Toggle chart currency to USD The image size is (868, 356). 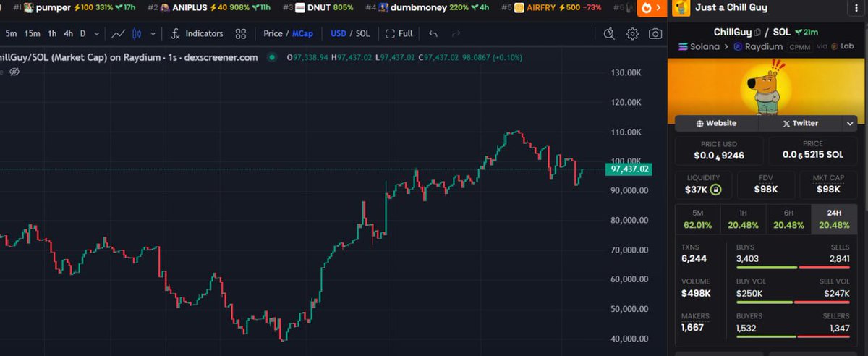[x=339, y=33]
